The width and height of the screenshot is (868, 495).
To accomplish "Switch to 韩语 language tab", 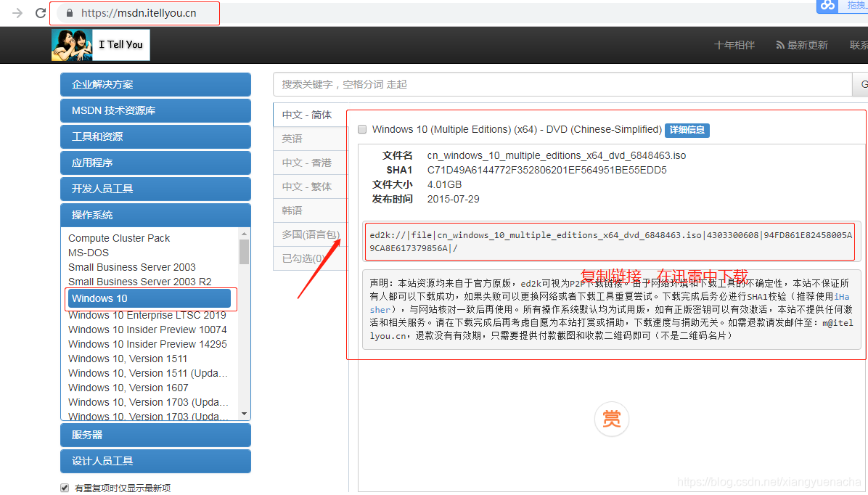I will [x=310, y=210].
